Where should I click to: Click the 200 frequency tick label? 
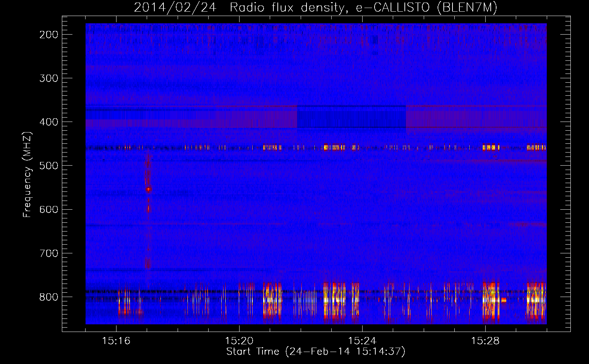coord(49,35)
